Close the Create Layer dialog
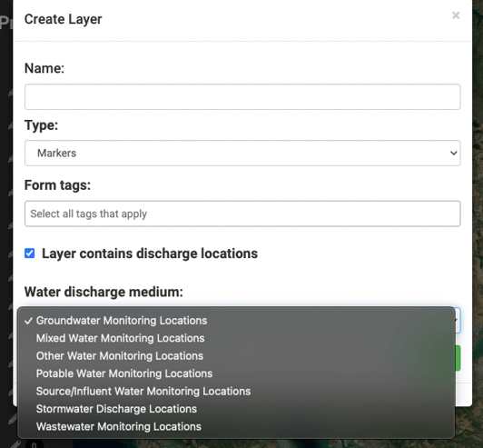This screenshot has height=448, width=483. [456, 15]
